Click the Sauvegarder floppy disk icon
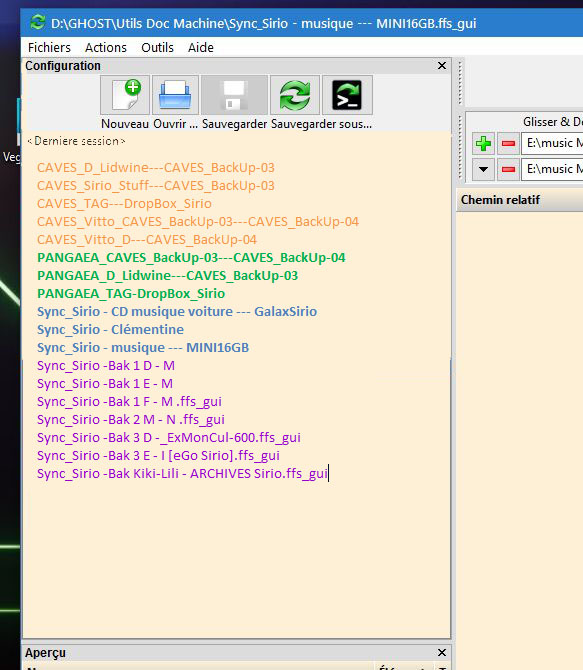Image resolution: width=583 pixels, height=670 pixels. tap(234, 95)
